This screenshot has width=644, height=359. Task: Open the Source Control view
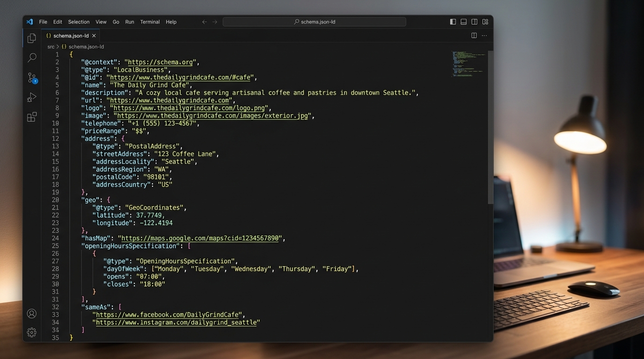pyautogui.click(x=32, y=78)
